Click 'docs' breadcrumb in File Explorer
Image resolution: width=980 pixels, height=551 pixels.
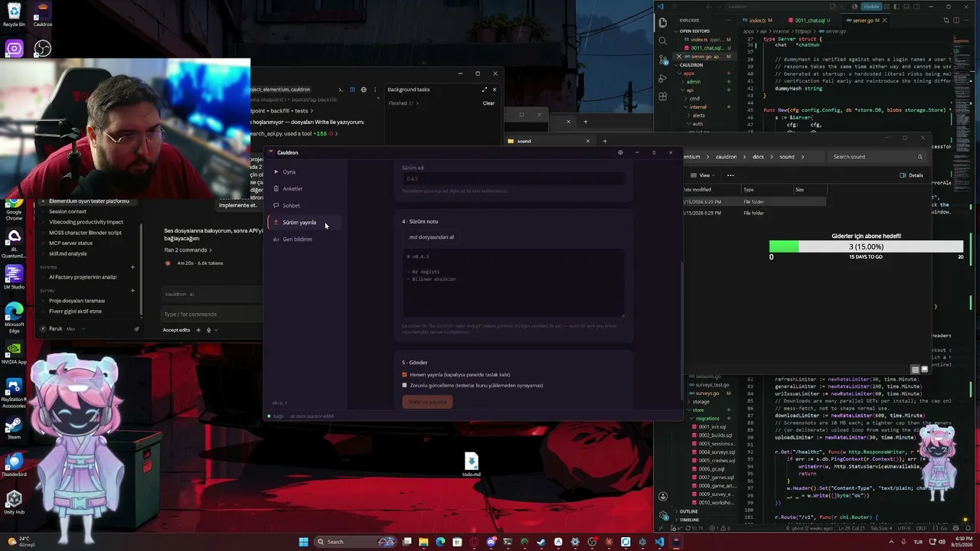pos(758,157)
